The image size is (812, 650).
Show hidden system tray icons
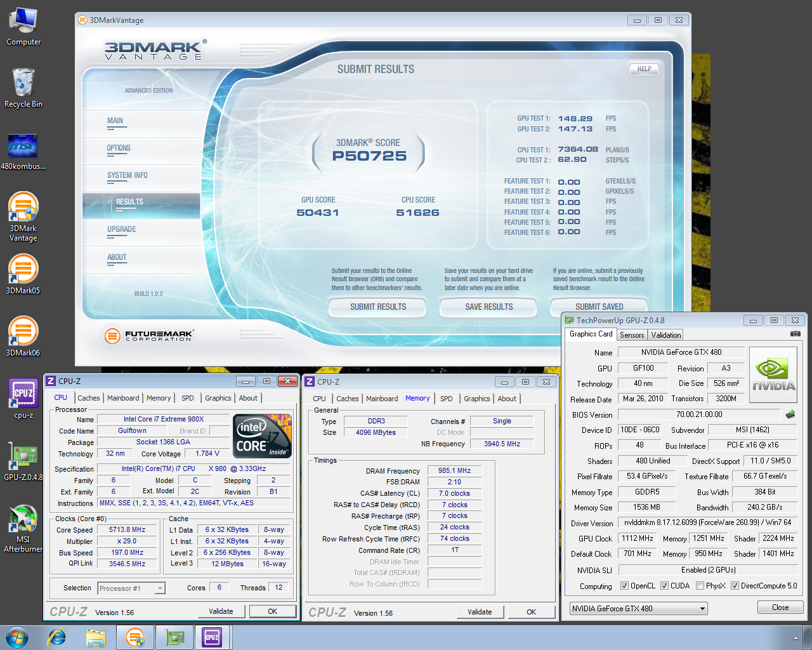pos(796,638)
